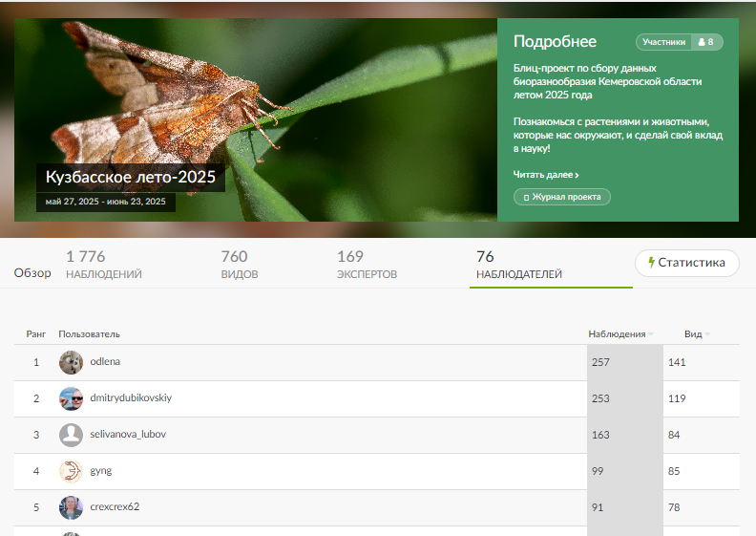Click the participant count 8
This screenshot has height=536, width=756.
[710, 42]
